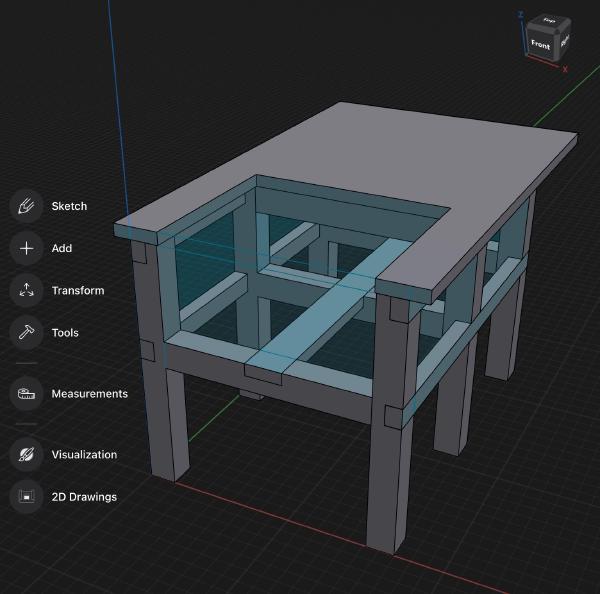Click the Front face of view cube
Viewport: 600px width, 594px height.
click(540, 45)
